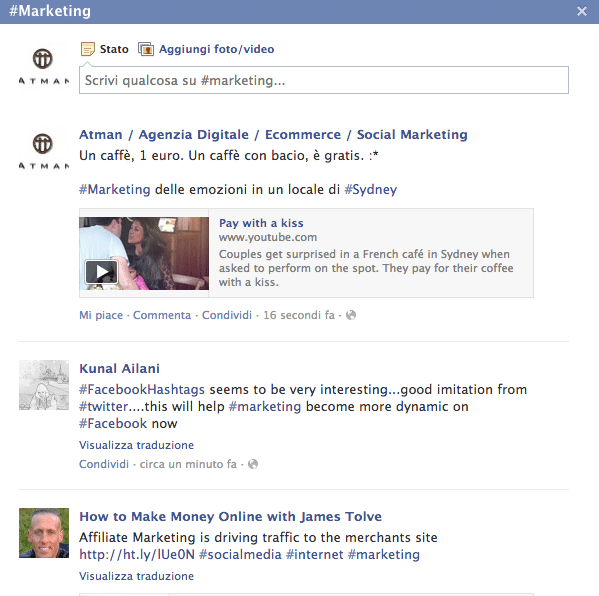The height and width of the screenshot is (596, 599).
Task: Open the #Marketing hashtag in Atman post
Action: [115, 189]
